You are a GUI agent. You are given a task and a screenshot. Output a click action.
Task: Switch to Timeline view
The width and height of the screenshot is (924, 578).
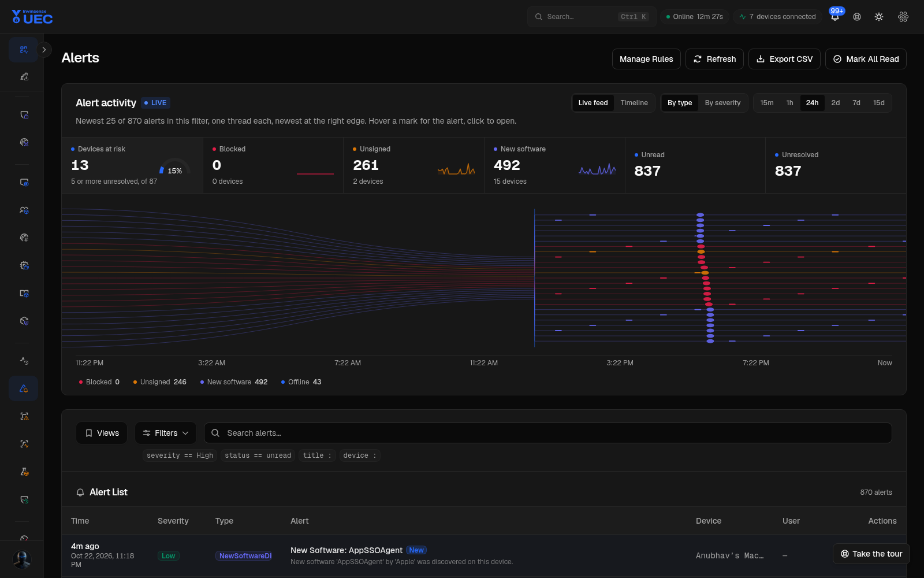point(634,103)
